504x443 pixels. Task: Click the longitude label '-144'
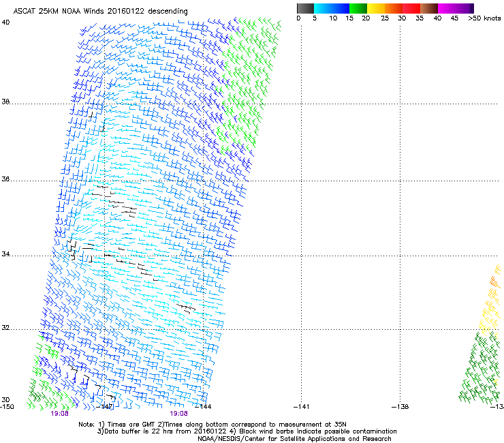pyautogui.click(x=204, y=407)
